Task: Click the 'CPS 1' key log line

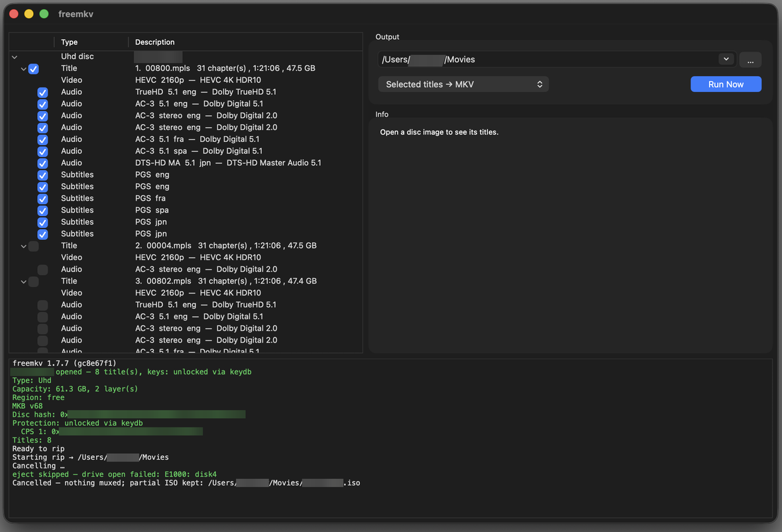Action: click(x=112, y=431)
